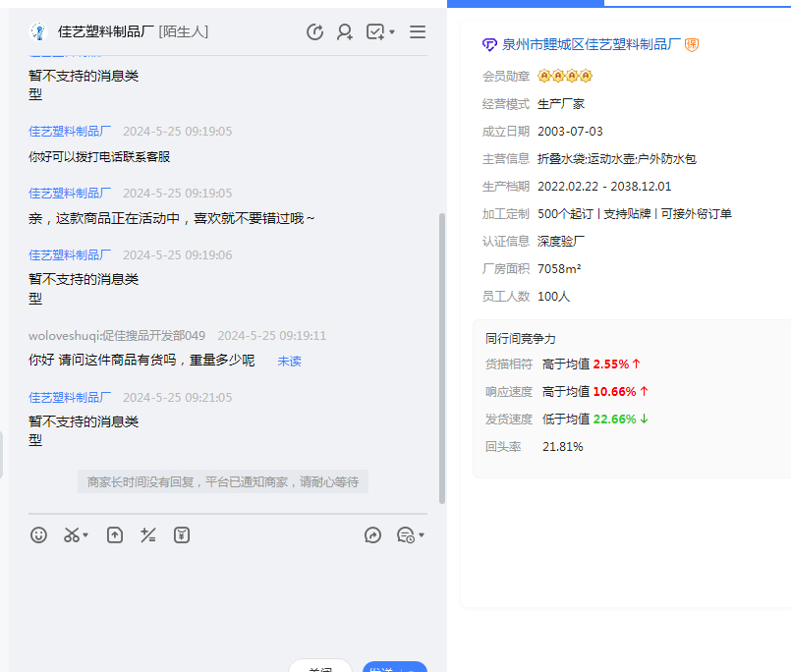
Task: Click the 未读 unread status label
Action: [289, 361]
